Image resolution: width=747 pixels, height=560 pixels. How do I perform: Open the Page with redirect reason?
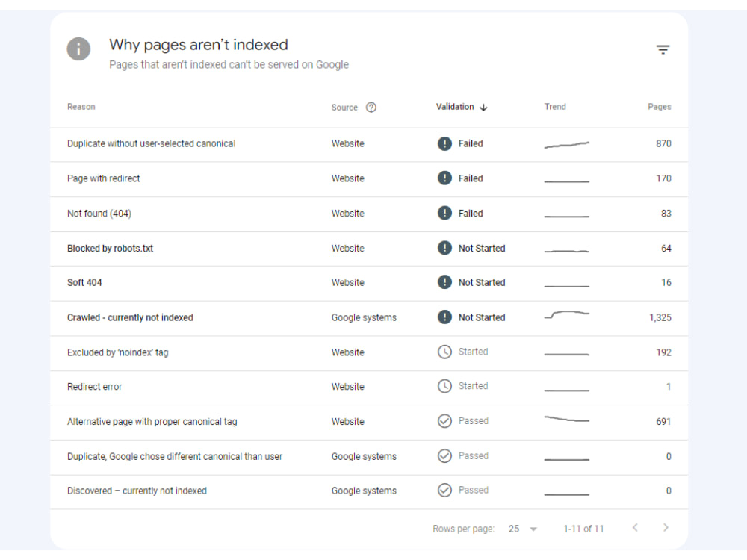tap(103, 178)
